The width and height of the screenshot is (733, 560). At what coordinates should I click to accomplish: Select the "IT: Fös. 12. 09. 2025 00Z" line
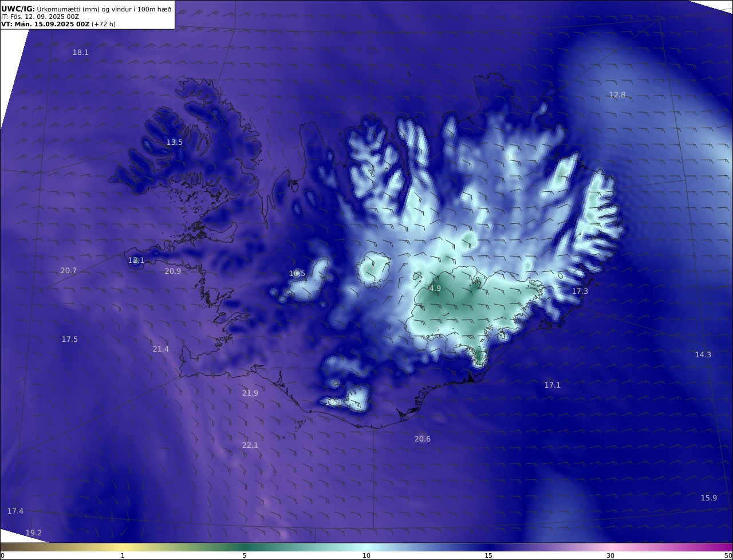[x=40, y=17]
